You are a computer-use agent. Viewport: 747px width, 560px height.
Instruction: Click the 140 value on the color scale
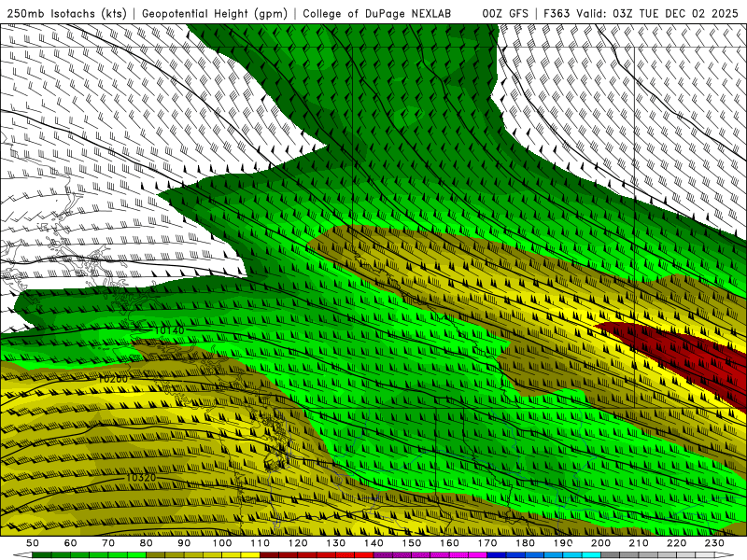coord(373,543)
